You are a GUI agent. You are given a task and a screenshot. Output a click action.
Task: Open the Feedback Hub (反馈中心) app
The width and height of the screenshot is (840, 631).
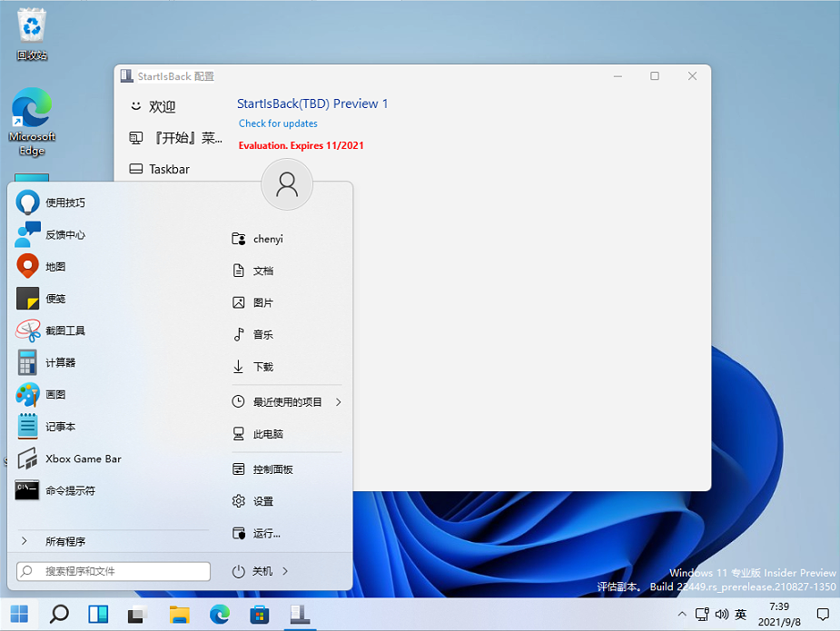pos(64,234)
